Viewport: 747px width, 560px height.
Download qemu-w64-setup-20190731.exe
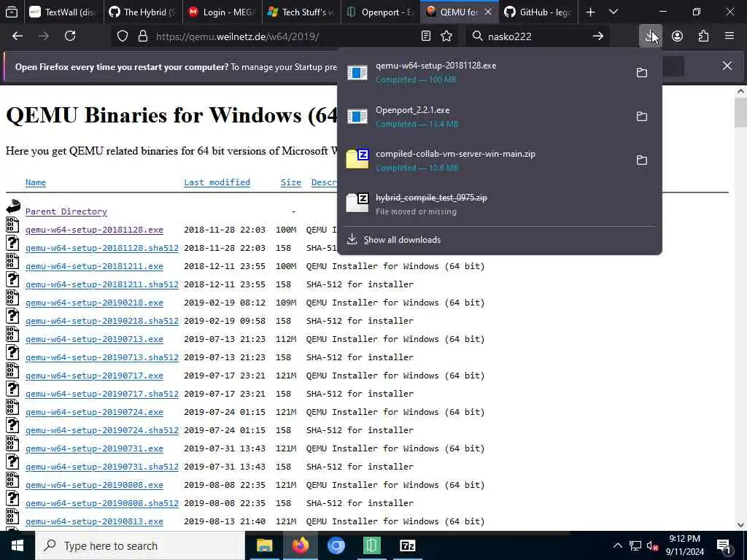(94, 448)
